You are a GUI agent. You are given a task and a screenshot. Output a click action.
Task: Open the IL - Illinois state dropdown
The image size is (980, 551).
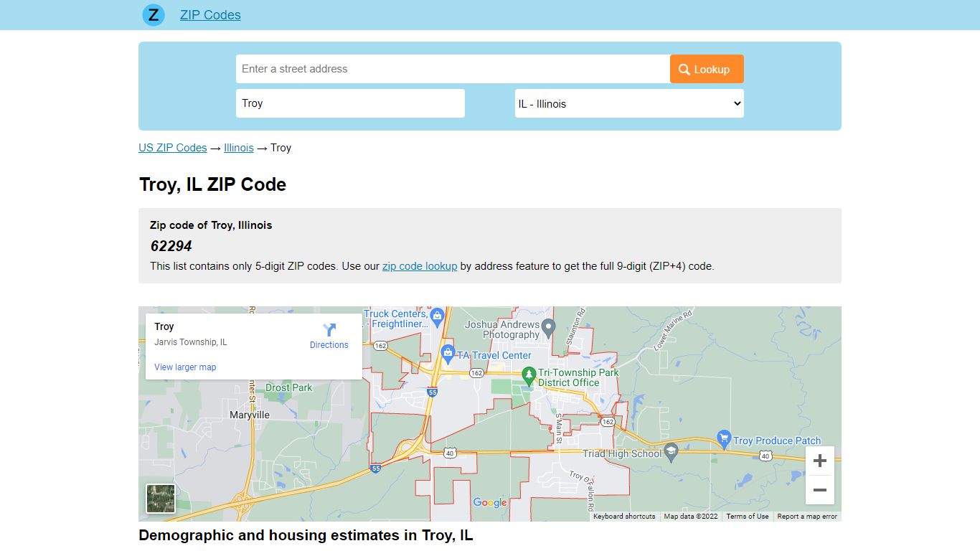629,103
